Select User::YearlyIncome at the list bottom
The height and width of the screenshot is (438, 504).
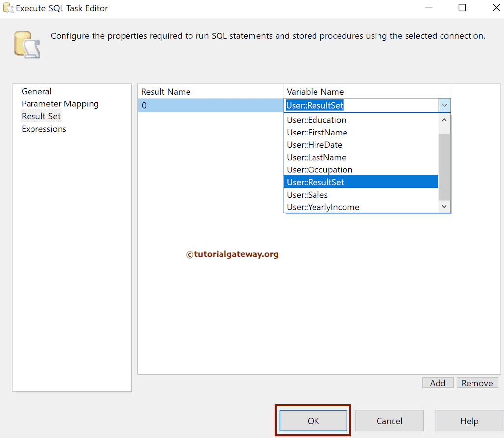[323, 207]
